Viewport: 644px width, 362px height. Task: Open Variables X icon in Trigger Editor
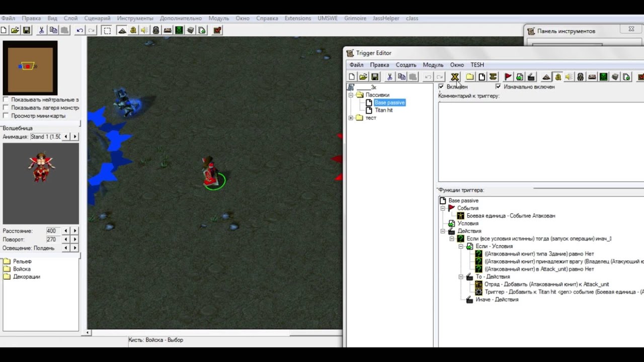tap(455, 77)
